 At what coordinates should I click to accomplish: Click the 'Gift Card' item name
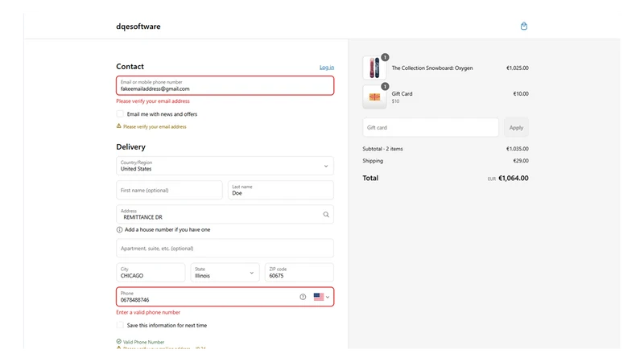point(402,93)
